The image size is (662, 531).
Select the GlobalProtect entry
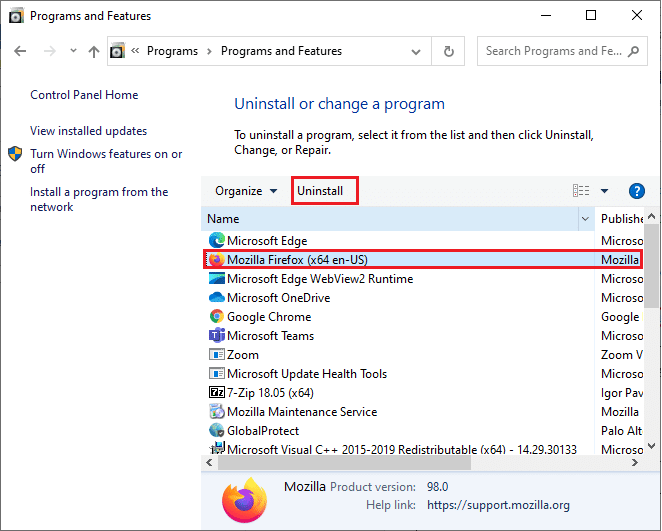point(263,431)
